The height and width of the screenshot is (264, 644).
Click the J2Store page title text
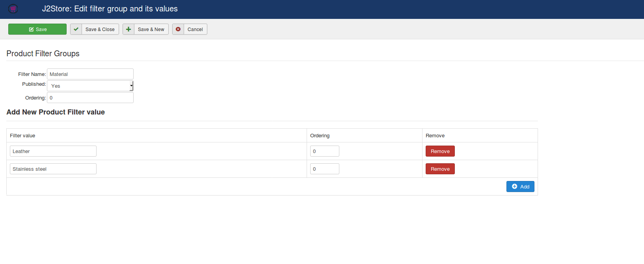pos(110,9)
